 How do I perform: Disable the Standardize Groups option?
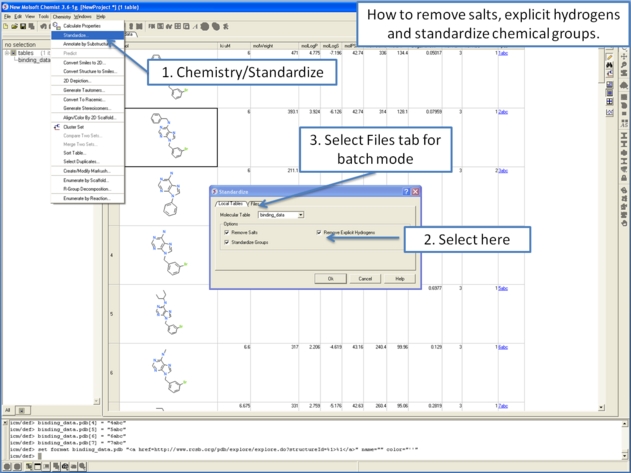click(227, 242)
